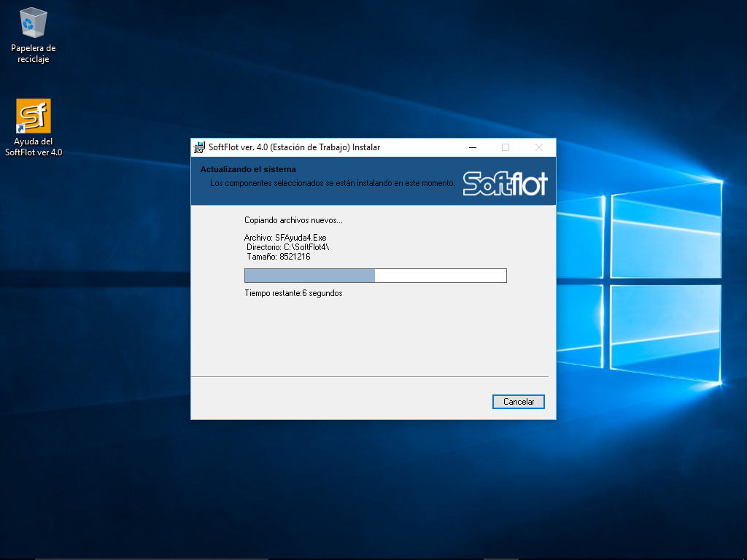
Task: Click the empty portion of the progress bar
Action: [440, 276]
